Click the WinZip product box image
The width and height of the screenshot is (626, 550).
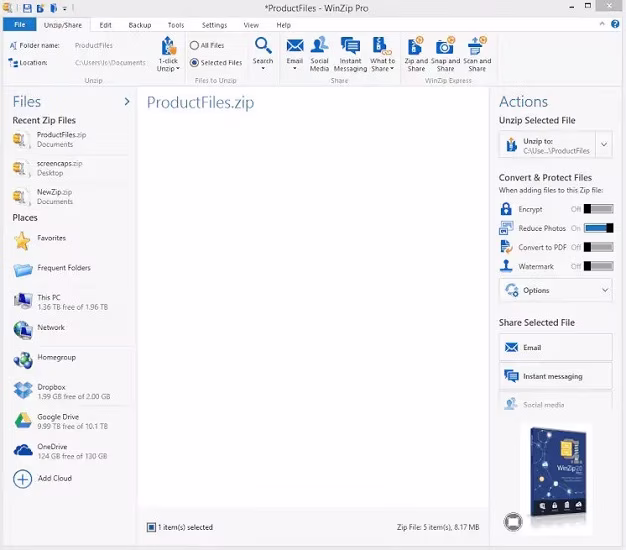pos(558,471)
